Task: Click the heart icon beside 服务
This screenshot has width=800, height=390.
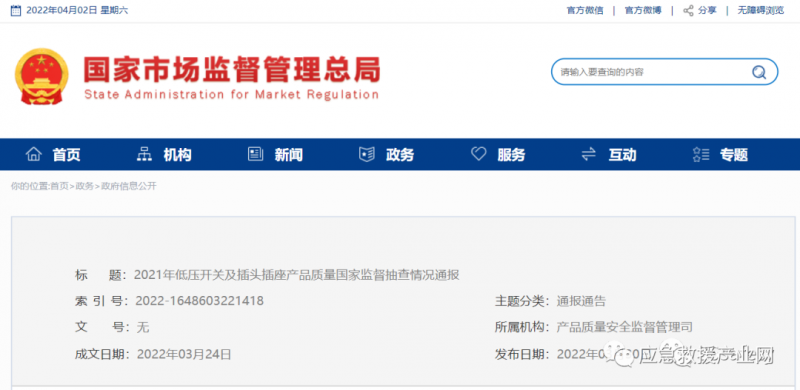Action: coord(479,154)
